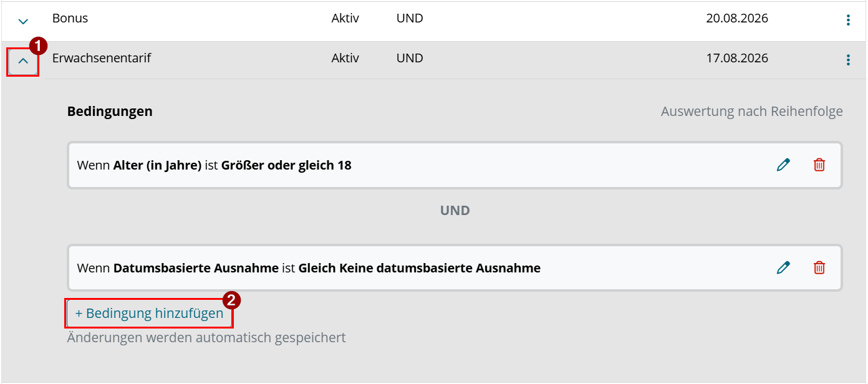Delete the Alter (in Jahre) condition
The height and width of the screenshot is (384, 868).
tap(819, 165)
